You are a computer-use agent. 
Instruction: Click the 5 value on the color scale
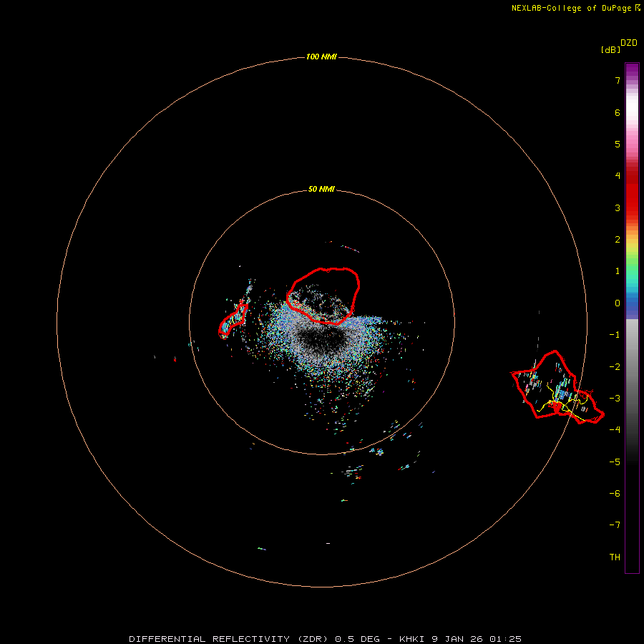coord(618,144)
